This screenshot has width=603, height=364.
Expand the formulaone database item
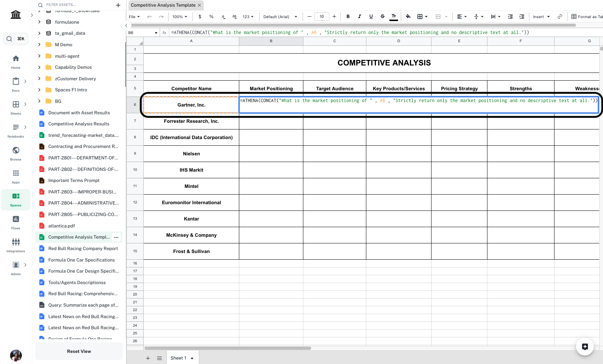click(39, 22)
